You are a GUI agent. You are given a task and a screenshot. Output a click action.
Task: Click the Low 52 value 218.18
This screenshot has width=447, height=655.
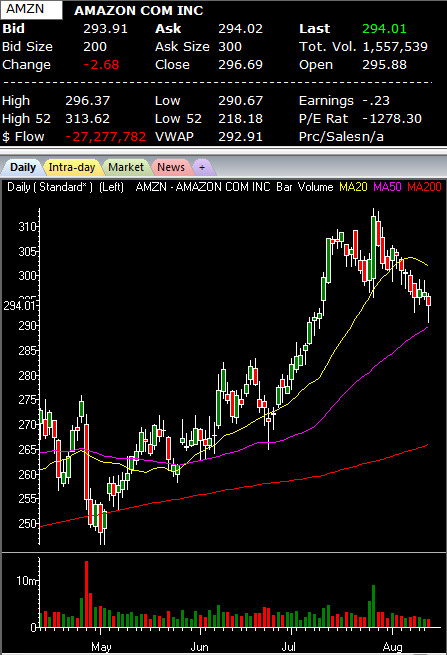click(240, 119)
